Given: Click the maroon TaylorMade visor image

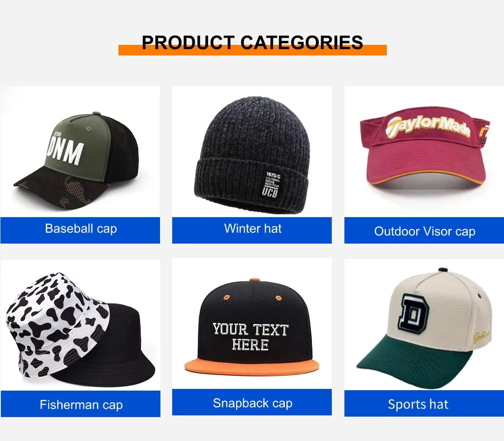Looking at the screenshot, I should click(425, 152).
